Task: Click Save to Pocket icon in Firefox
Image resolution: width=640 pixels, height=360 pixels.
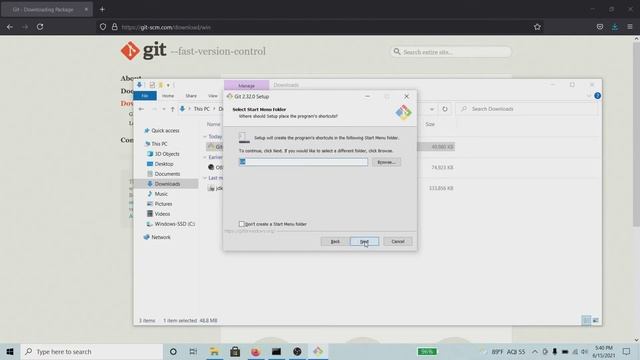Action: [x=600, y=27]
